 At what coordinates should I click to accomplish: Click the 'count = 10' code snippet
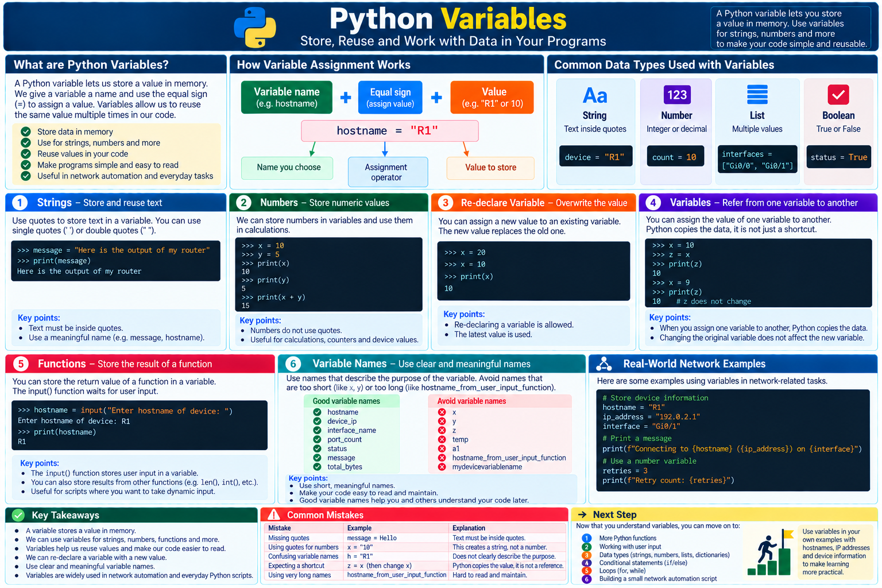[676, 157]
